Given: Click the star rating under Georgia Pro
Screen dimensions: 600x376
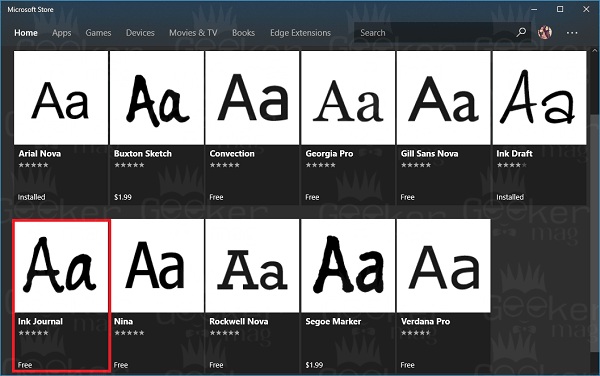Looking at the screenshot, I should [x=321, y=165].
